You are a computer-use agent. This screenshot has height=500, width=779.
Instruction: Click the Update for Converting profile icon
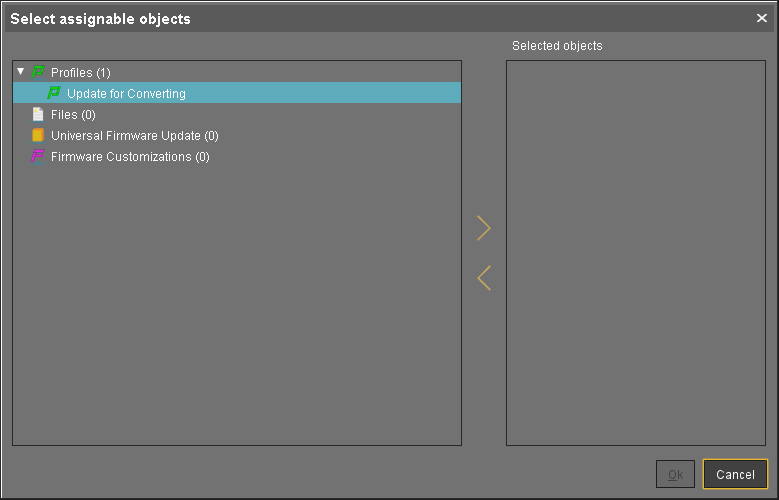tap(54, 93)
